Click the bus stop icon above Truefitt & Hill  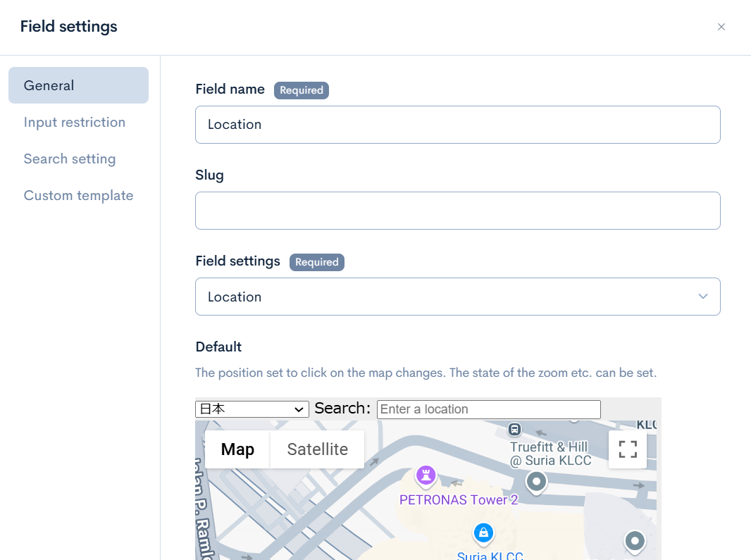[515, 429]
